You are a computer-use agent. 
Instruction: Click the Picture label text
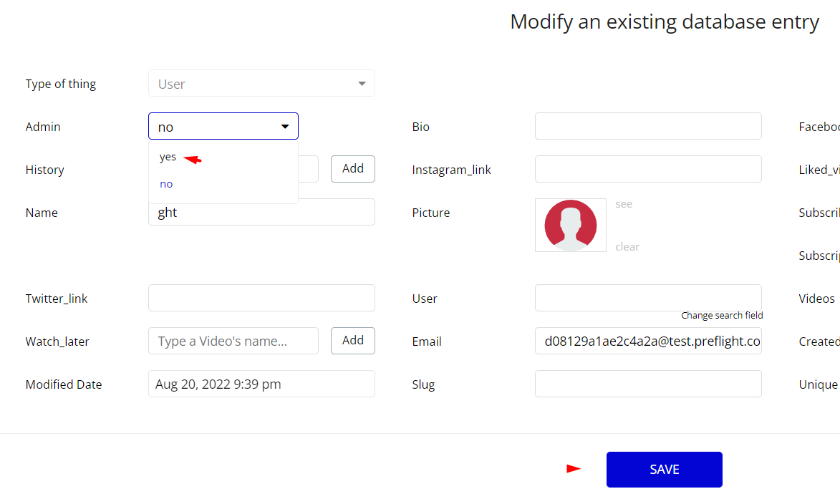pos(430,213)
